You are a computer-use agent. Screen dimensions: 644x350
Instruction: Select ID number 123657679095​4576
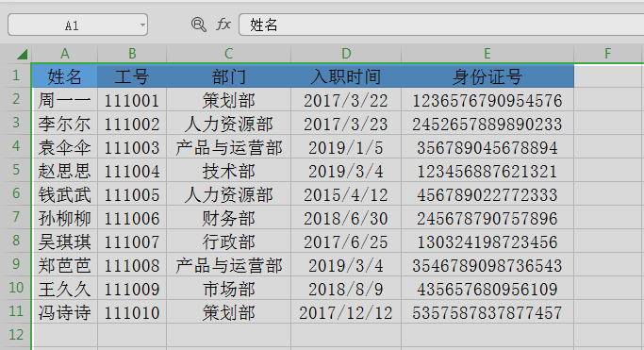click(x=487, y=100)
